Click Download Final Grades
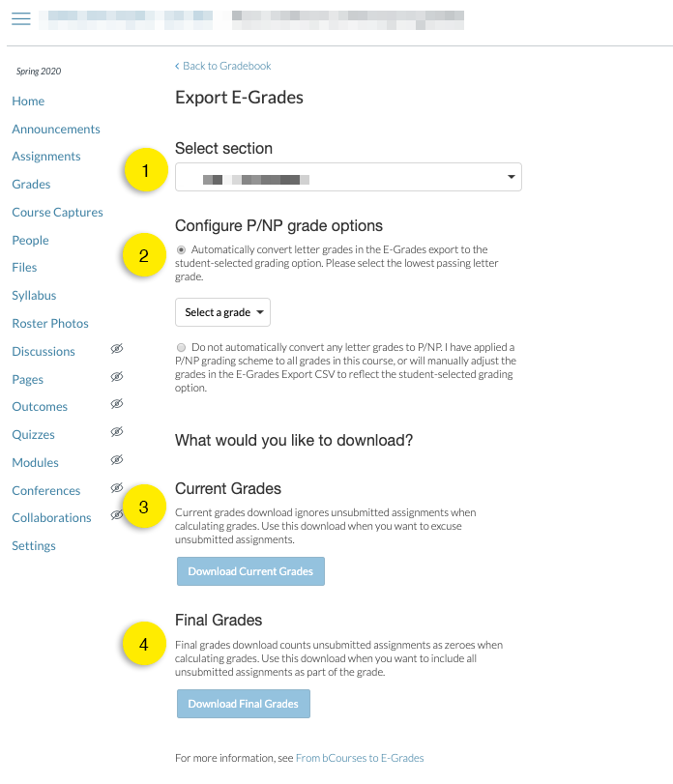673x784 pixels. pos(243,704)
